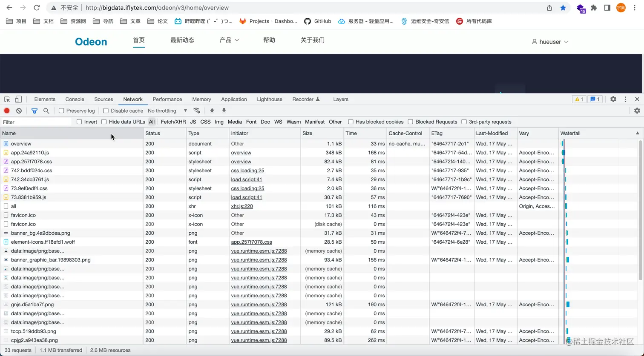This screenshot has height=356, width=644.
Task: Activate the inspect element picker icon
Action: pyautogui.click(x=7, y=99)
